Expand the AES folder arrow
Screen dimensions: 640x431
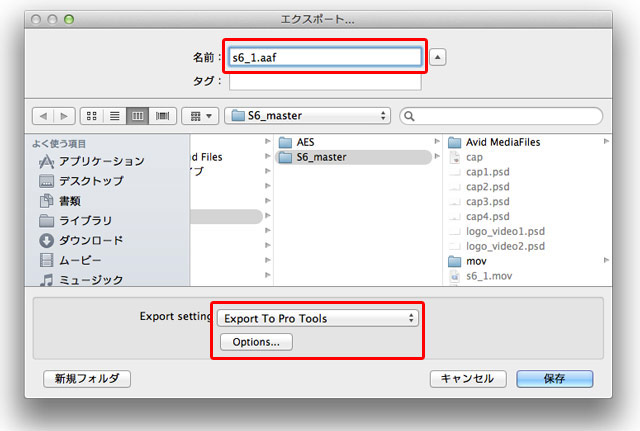tap(437, 141)
